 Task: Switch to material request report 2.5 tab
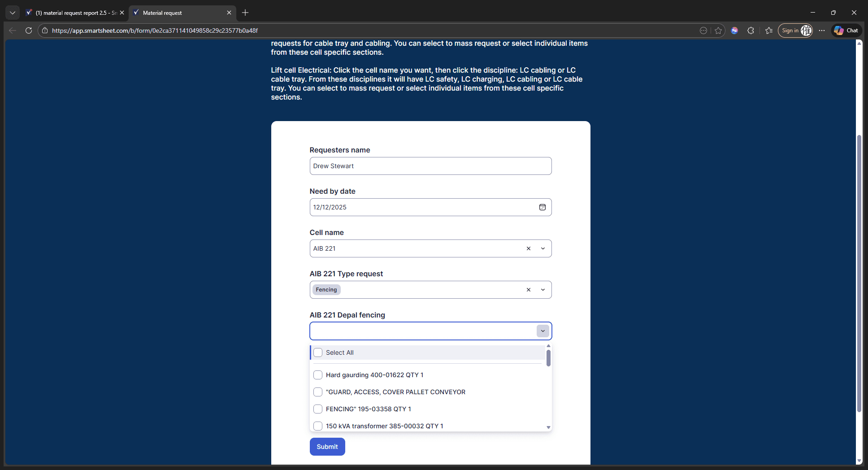click(75, 13)
